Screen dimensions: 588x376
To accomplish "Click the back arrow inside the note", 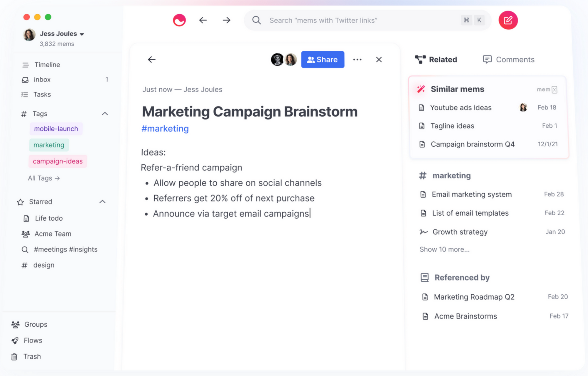I will tap(152, 60).
